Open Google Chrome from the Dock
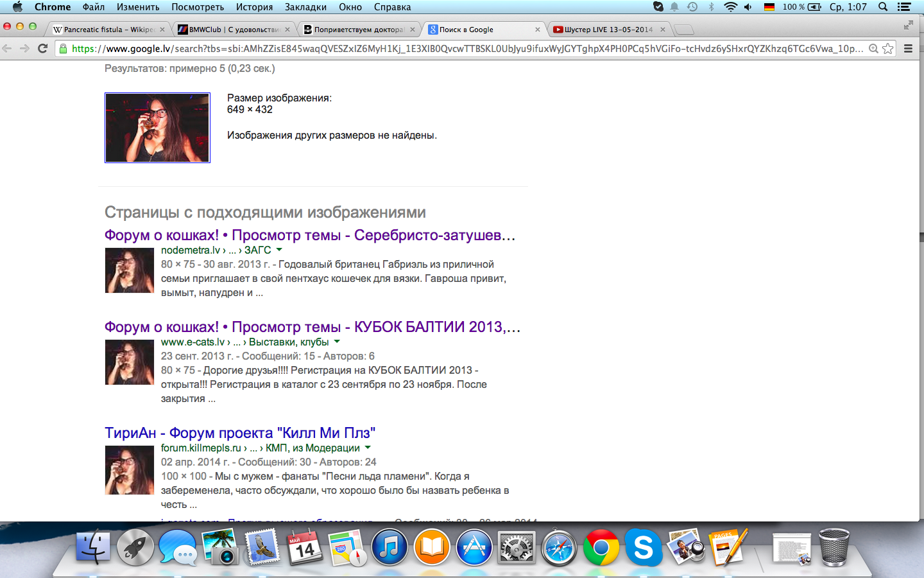Image resolution: width=924 pixels, height=578 pixels. pyautogui.click(x=601, y=547)
